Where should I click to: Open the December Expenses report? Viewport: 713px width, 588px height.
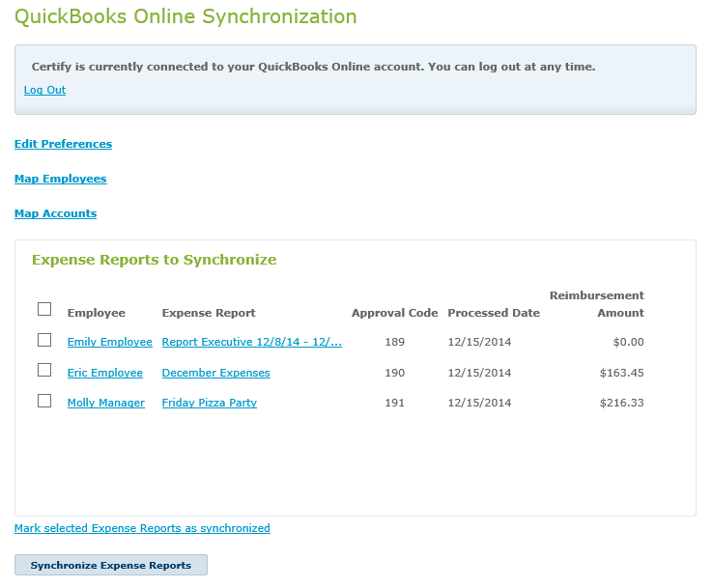(216, 373)
